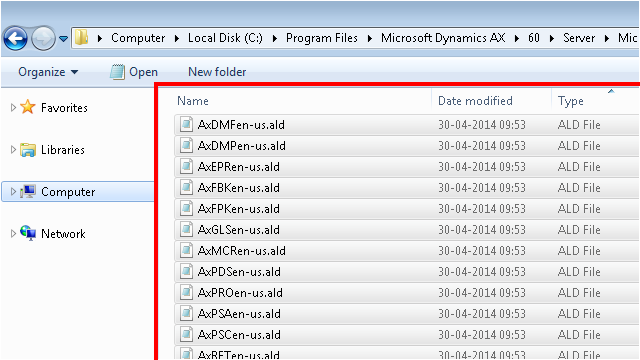Click file icon of AxPROen-us.ald
Screen dimensions: 640x360
pos(186,292)
